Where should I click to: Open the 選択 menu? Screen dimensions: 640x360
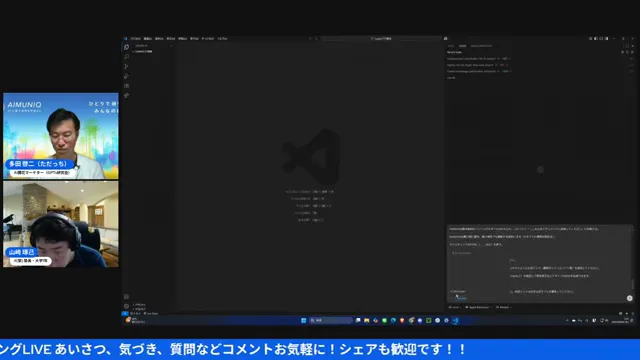click(159, 39)
